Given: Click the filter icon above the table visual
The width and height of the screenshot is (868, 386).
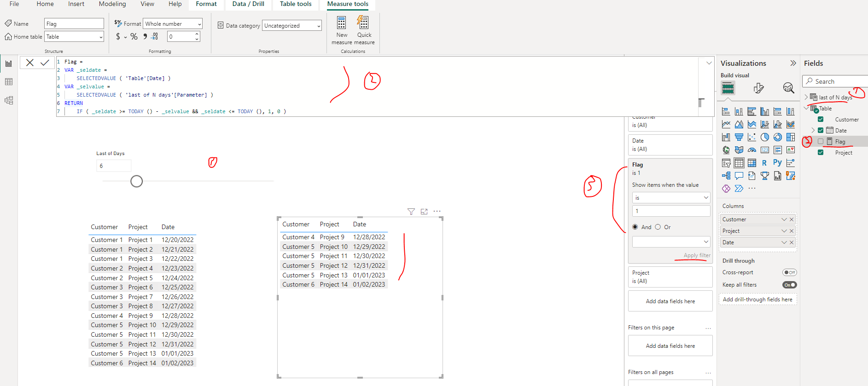Looking at the screenshot, I should pos(411,212).
